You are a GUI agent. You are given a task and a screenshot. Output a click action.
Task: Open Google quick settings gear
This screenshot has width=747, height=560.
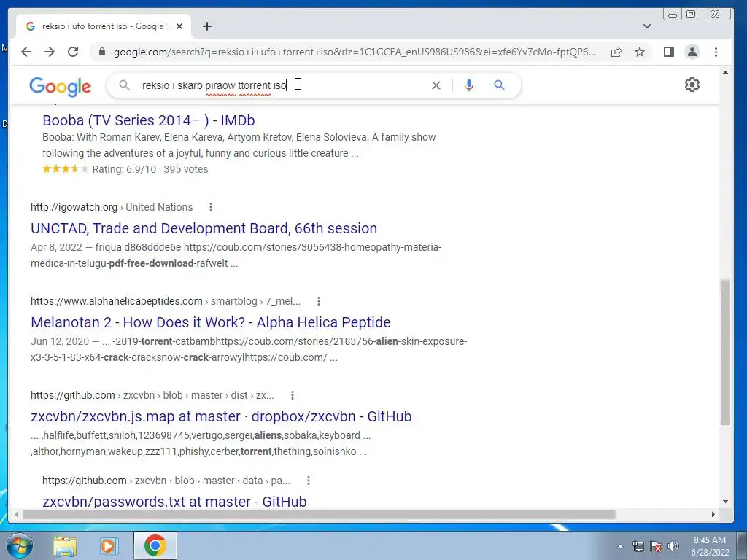click(692, 85)
